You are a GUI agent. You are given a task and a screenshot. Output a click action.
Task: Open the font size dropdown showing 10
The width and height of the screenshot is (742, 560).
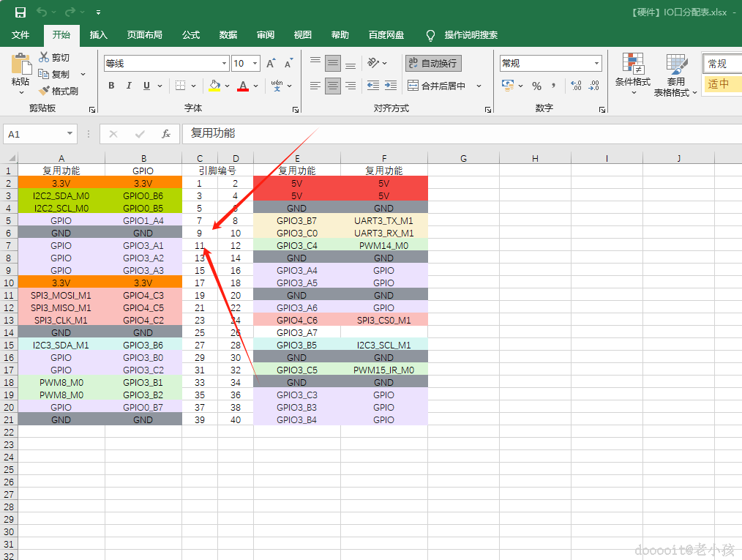[255, 64]
